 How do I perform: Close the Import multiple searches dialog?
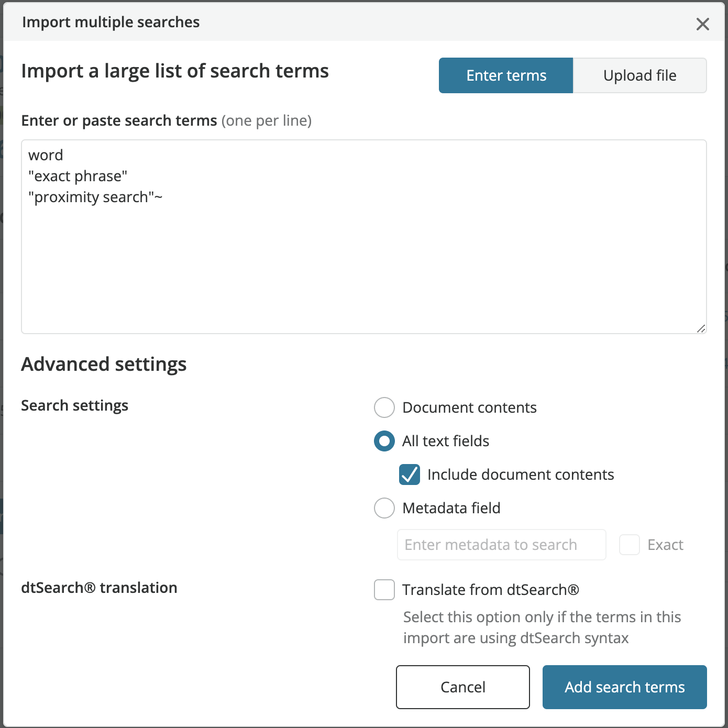[702, 24]
